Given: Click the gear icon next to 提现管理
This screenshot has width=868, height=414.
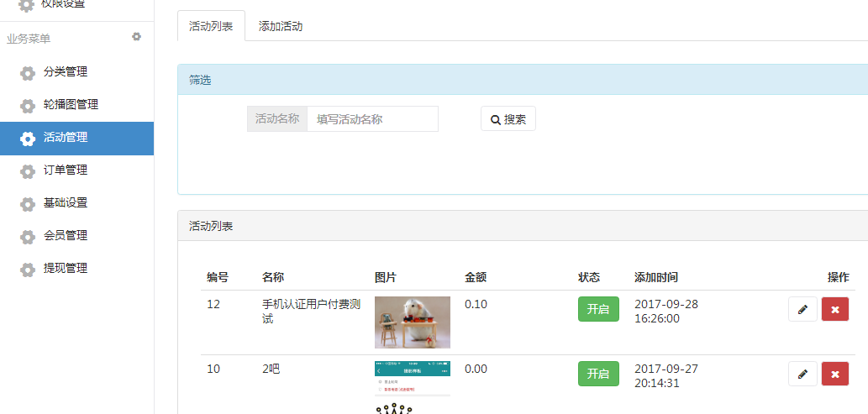Looking at the screenshot, I should (x=28, y=270).
